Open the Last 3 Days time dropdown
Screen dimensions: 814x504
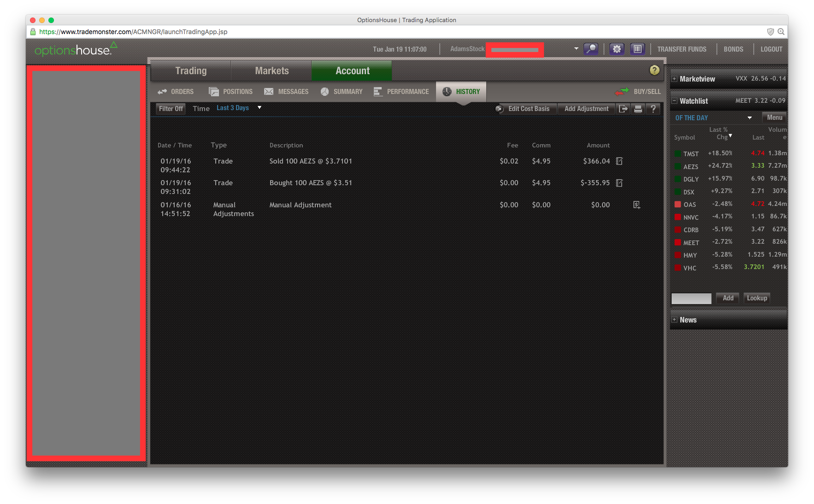pyautogui.click(x=239, y=108)
